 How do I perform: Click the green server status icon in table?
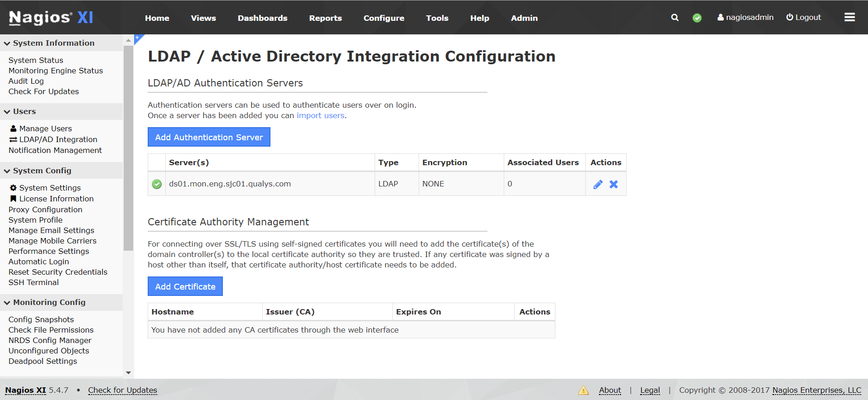point(157,184)
